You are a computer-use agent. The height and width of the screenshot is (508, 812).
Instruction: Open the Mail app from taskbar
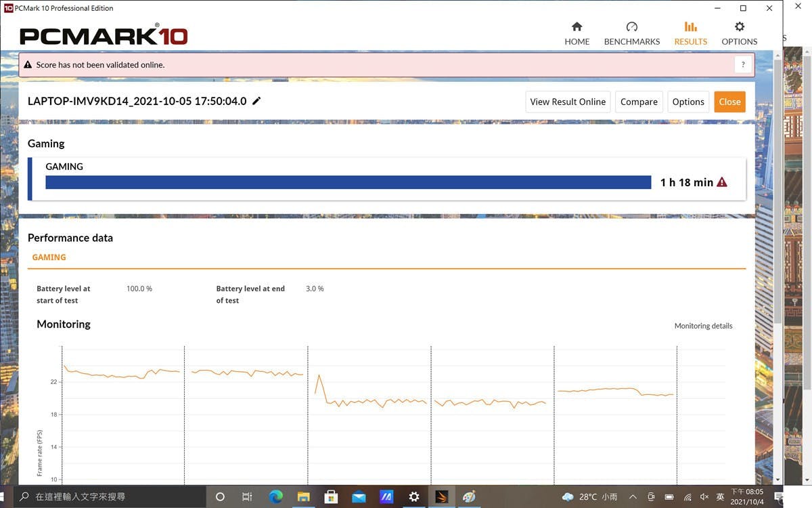(359, 496)
